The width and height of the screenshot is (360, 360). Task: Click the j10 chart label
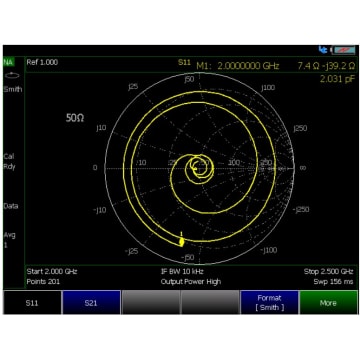tap(101, 128)
